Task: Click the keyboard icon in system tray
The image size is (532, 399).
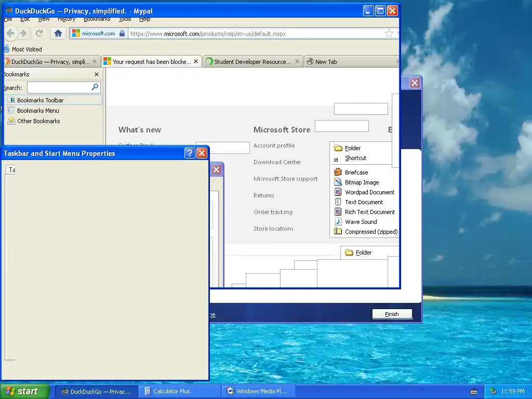Action: pyautogui.click(x=474, y=392)
